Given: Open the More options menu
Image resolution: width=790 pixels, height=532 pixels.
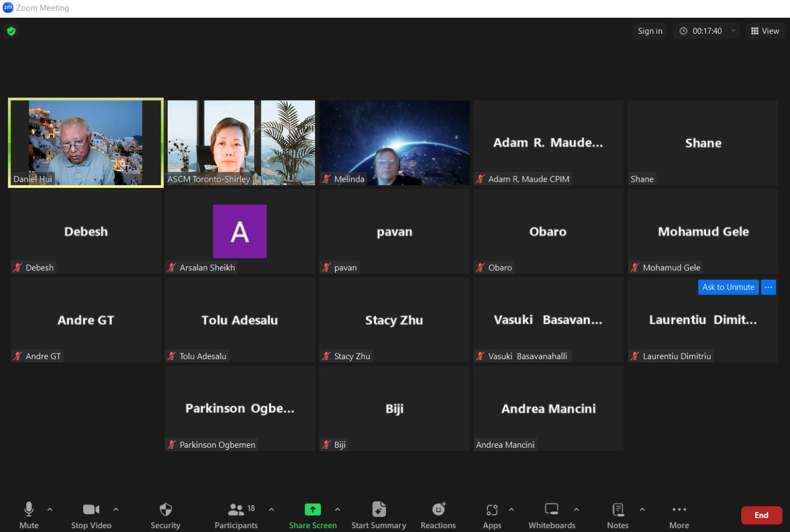Looking at the screenshot, I should 679,515.
